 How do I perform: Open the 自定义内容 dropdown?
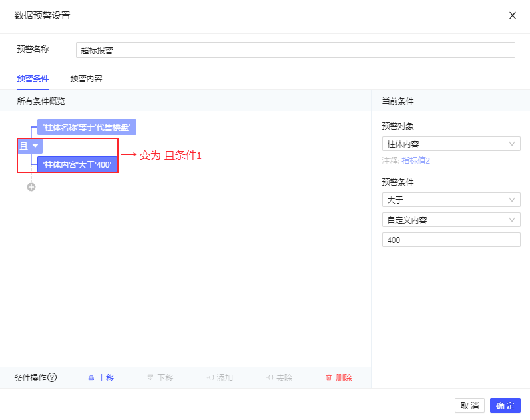(x=451, y=220)
